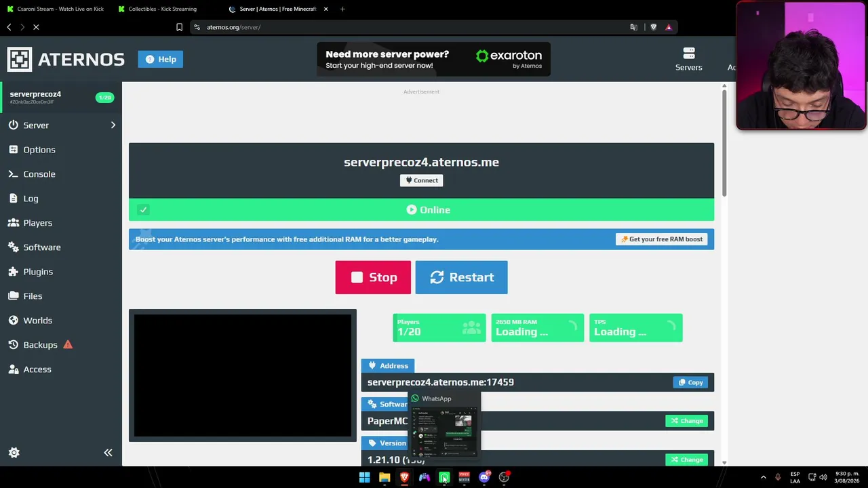The image size is (868, 488).
Task: Click the page vertical scrollbar
Action: pos(724,142)
